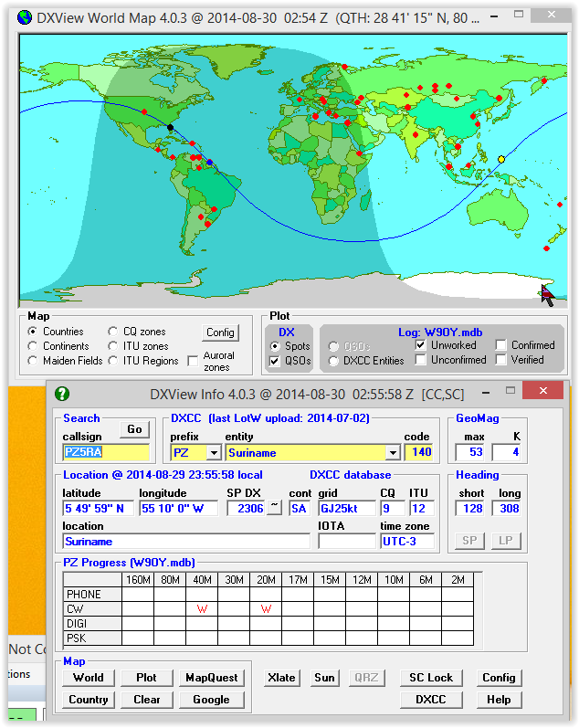
Task: Click the long path heading 308 field
Action: (x=507, y=508)
